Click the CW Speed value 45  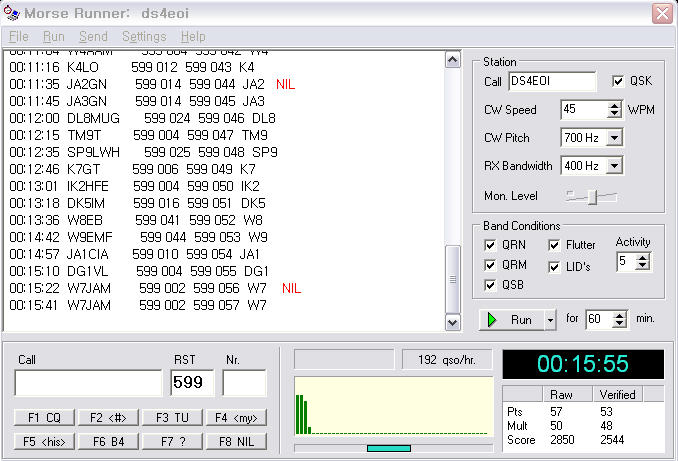click(x=584, y=109)
